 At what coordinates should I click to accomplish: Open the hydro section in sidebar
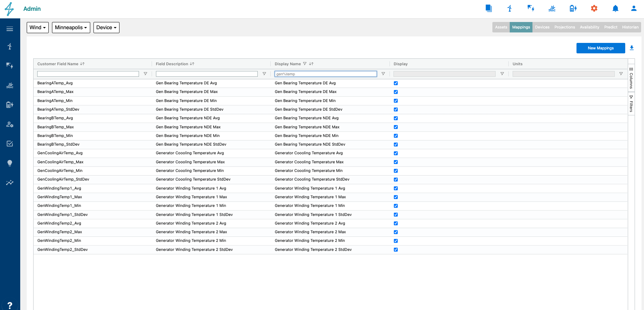tap(10, 85)
